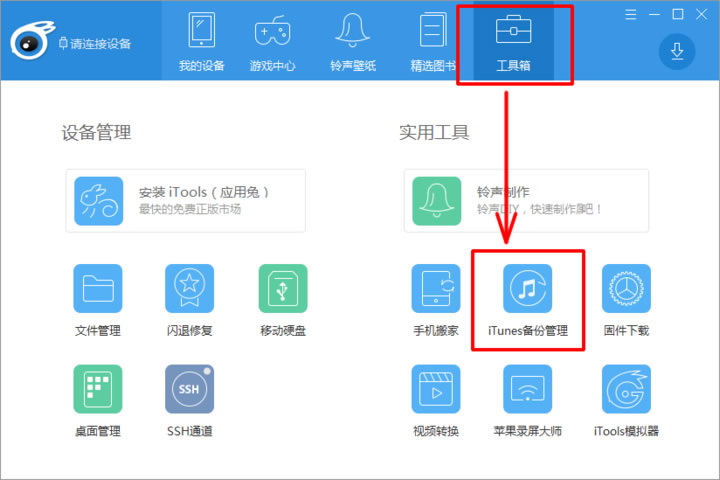The height and width of the screenshot is (480, 720).
Task: Minimize the iTools window
Action: coord(654,15)
